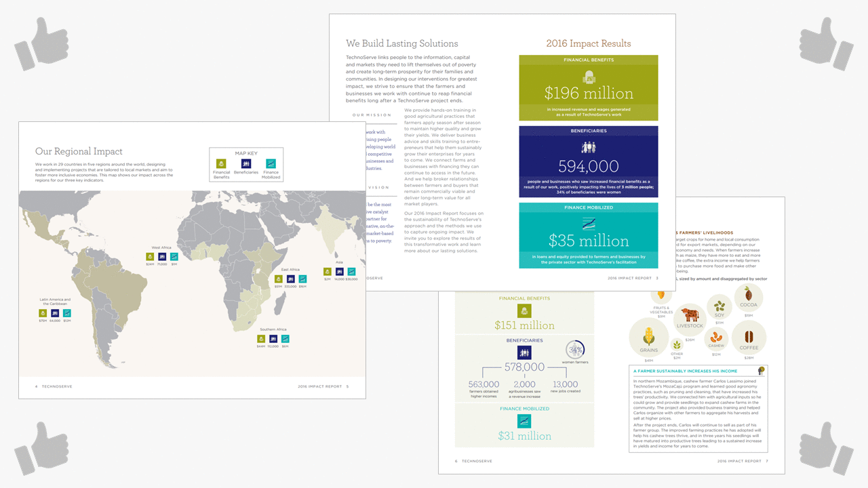This screenshot has width=868, height=488.
Task: Pick Asia's teal finance mobilized icon
Action: click(x=351, y=271)
